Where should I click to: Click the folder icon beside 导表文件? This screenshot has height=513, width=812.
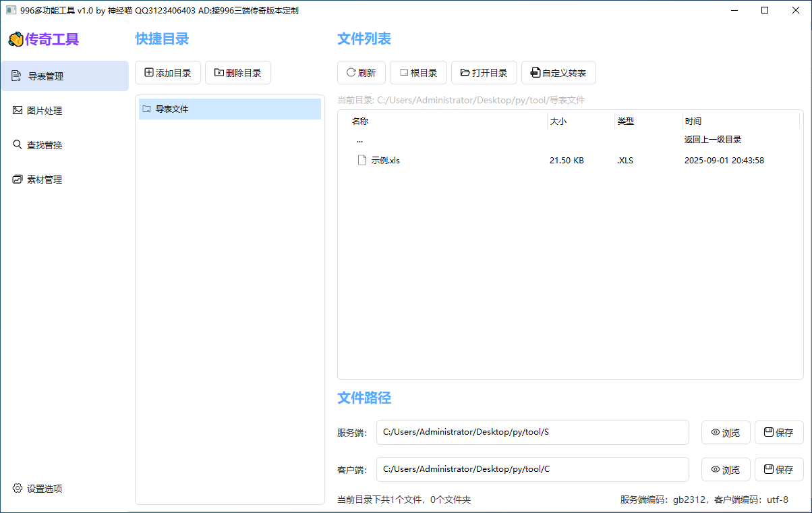point(146,109)
